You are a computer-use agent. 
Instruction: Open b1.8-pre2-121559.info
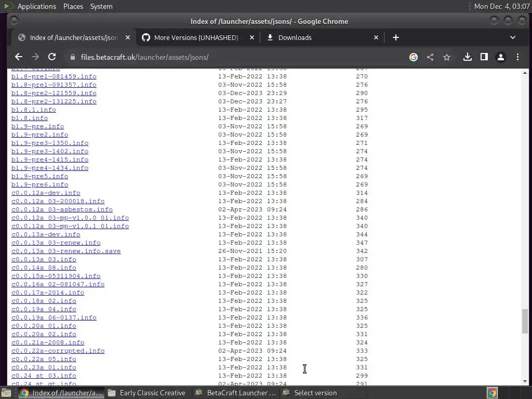click(x=54, y=93)
